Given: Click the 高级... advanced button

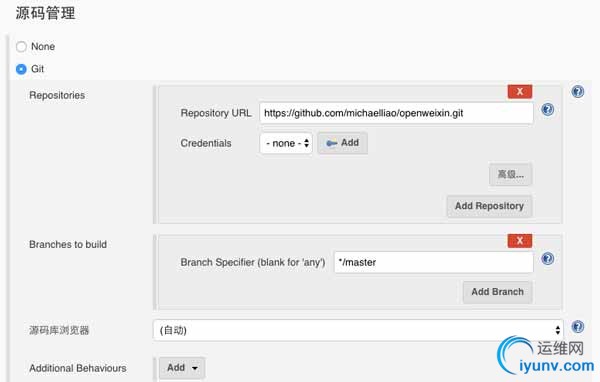Looking at the screenshot, I should 510,175.
